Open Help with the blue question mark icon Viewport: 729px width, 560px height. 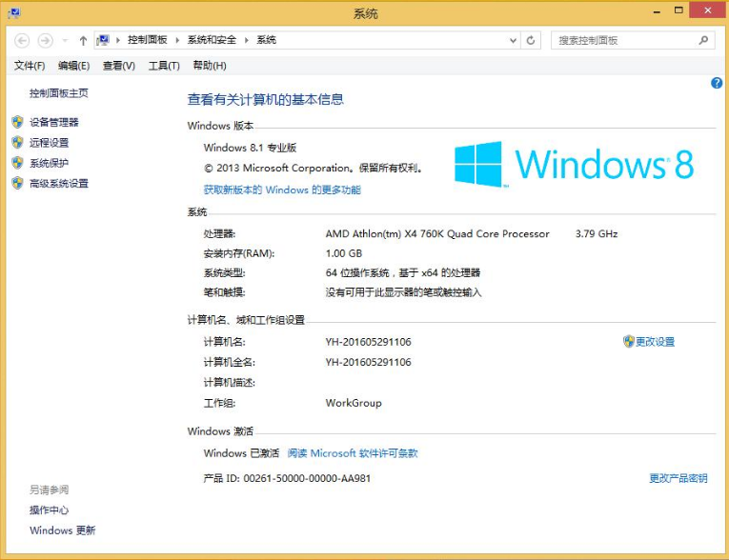717,84
